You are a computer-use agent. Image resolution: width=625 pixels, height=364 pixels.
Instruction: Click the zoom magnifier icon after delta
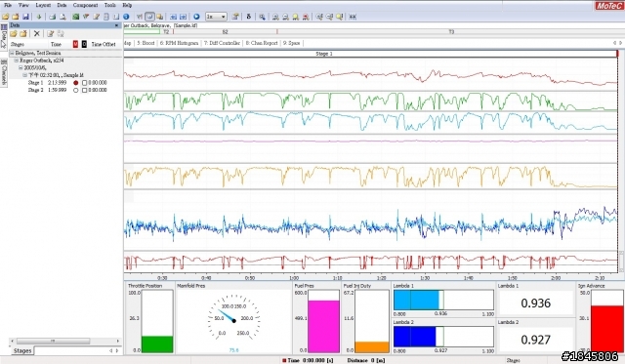click(x=263, y=17)
